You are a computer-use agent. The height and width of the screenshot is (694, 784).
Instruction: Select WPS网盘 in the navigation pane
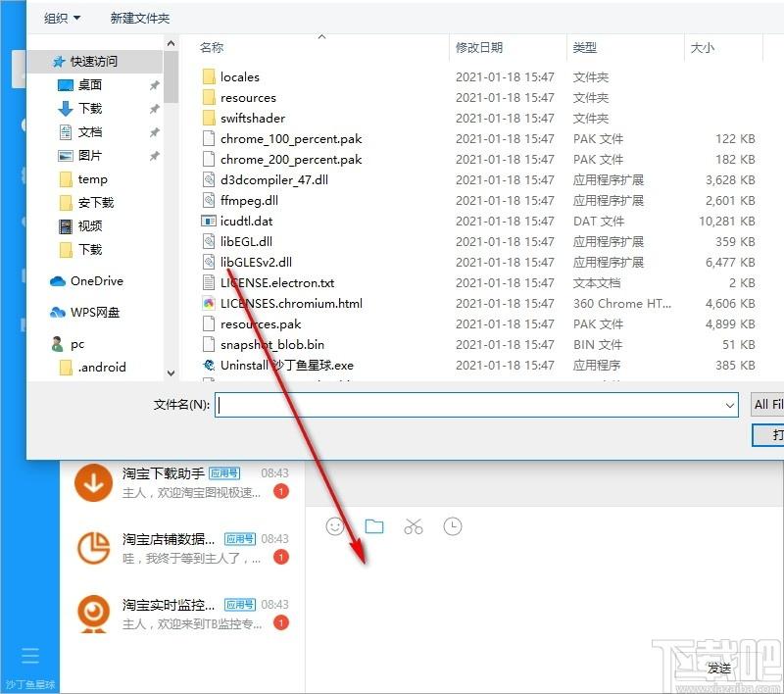click(x=85, y=313)
